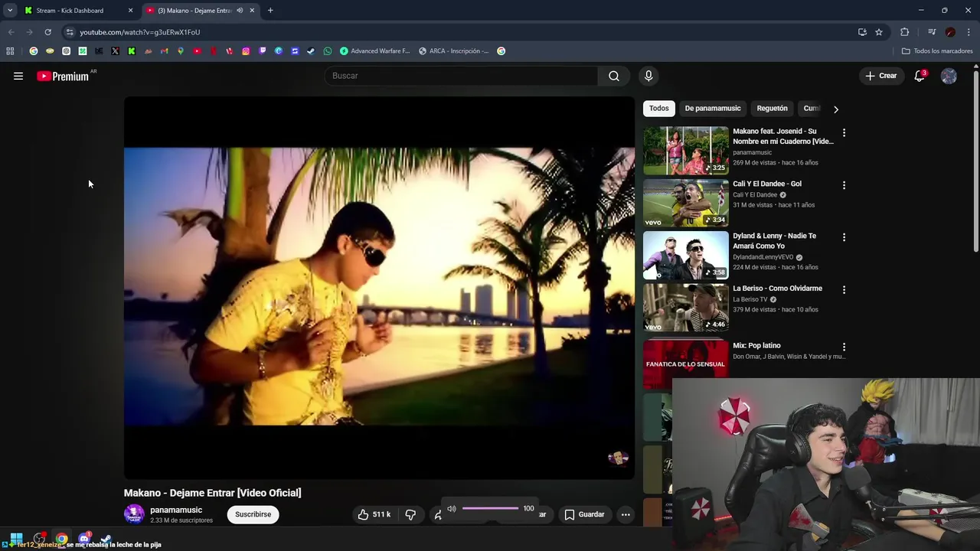Open La Beriso - Como Olvidarme thumbnail
Viewport: 980px width, 551px height.
pyautogui.click(x=686, y=308)
